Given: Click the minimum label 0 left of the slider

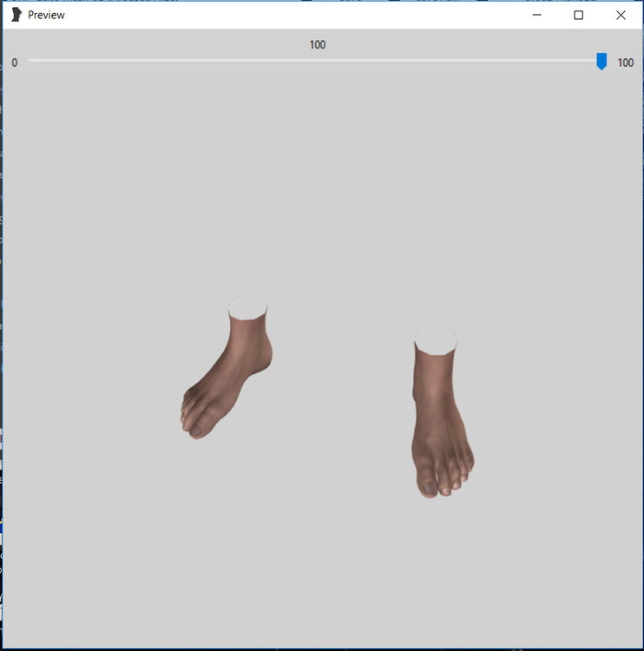Looking at the screenshot, I should point(15,62).
